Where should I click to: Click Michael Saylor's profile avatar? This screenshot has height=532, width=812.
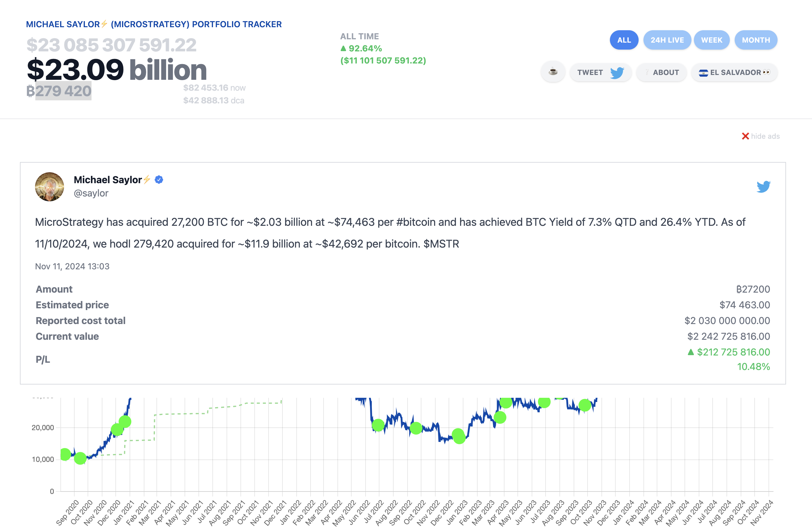(x=50, y=187)
